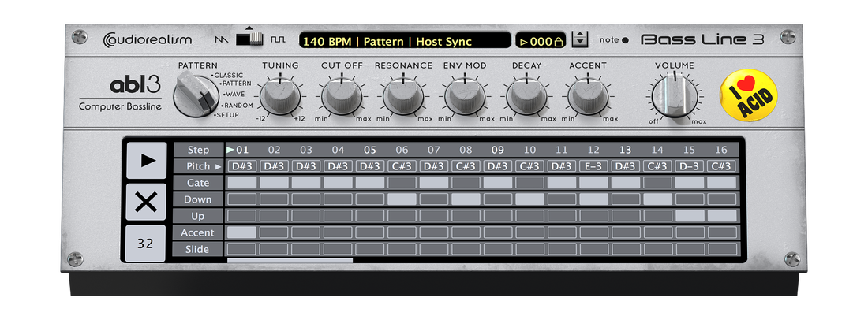
Task: Click the sawtooth waveform icon
Action: [x=220, y=39]
